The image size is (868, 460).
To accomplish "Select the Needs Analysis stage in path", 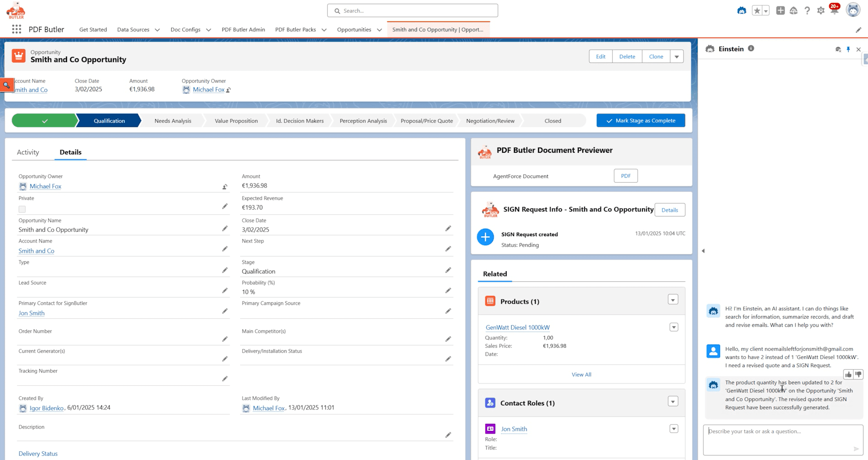I will point(173,121).
